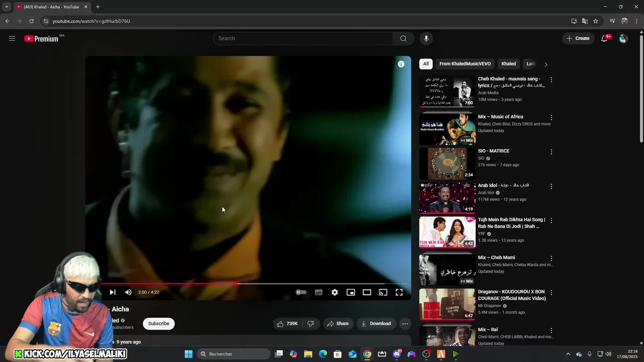Screen dimensions: 644x362
Task: Start voice search with microphone icon
Action: coord(426,39)
